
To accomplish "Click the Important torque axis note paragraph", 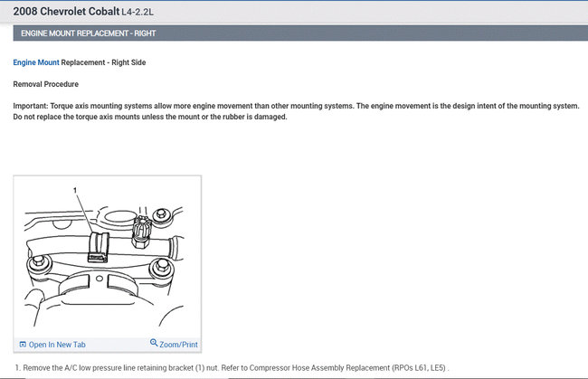I will point(296,111).
